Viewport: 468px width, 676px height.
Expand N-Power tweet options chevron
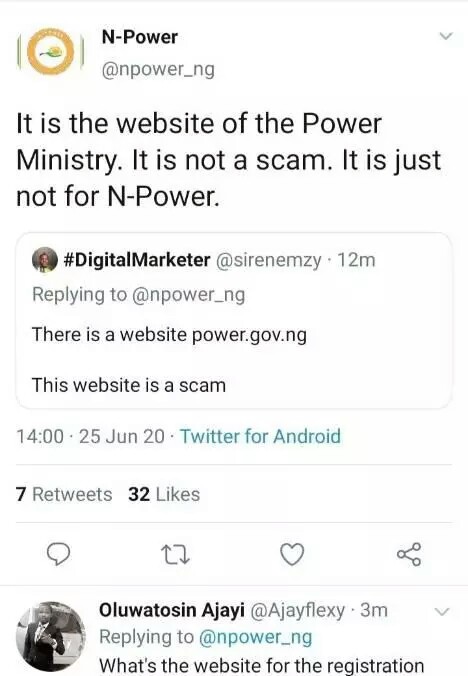point(446,36)
